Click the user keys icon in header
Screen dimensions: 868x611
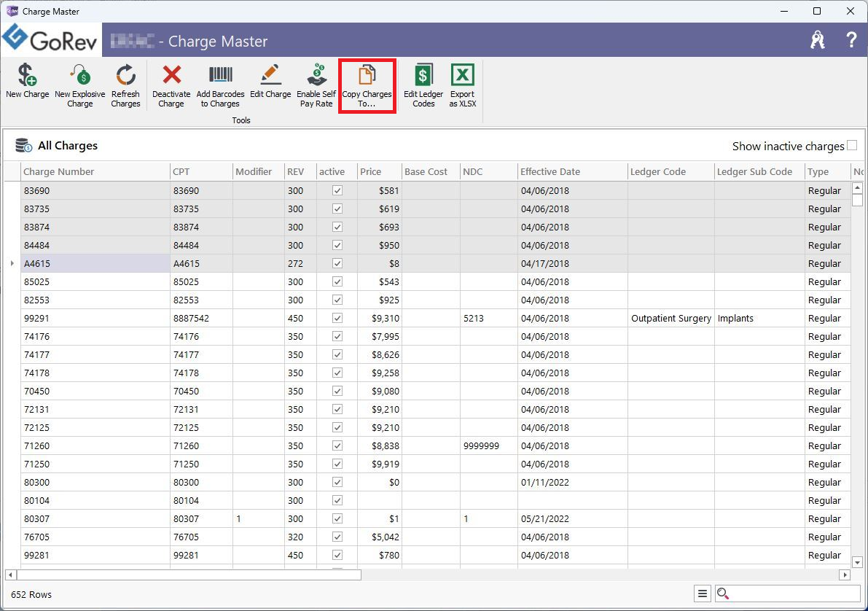tap(818, 40)
